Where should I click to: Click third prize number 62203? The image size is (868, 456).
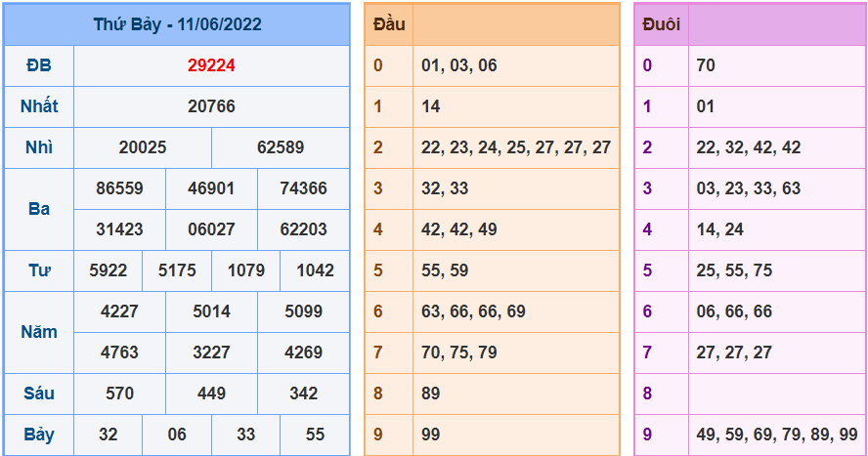pyautogui.click(x=303, y=229)
